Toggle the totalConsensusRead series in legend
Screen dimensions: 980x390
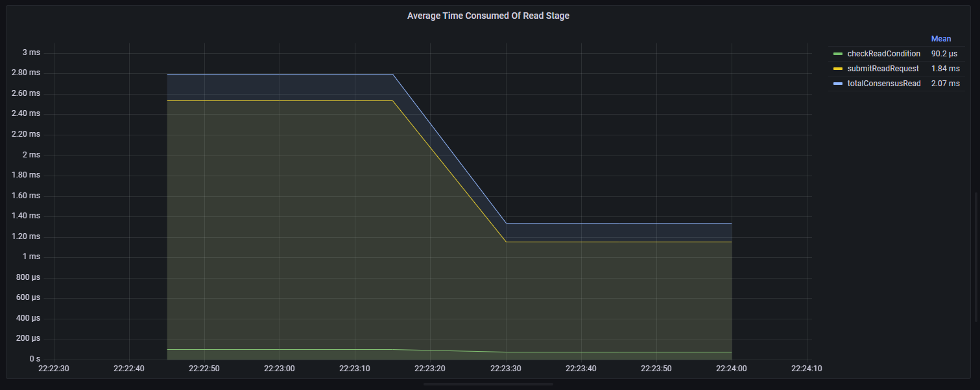coord(884,84)
